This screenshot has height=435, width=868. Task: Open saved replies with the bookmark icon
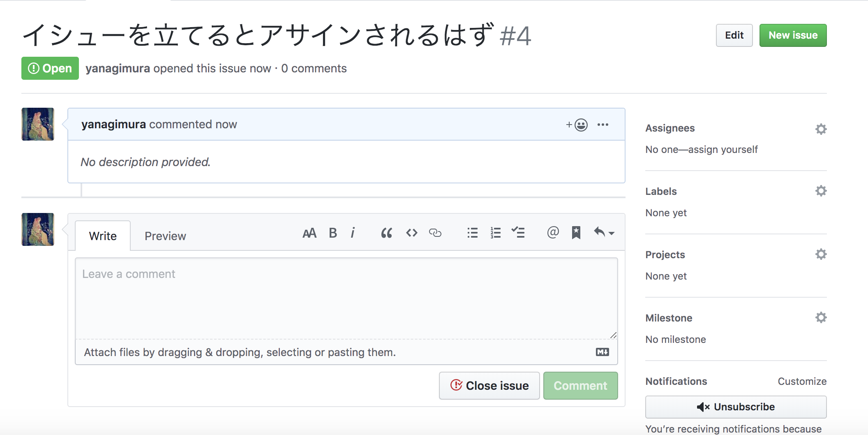point(575,233)
